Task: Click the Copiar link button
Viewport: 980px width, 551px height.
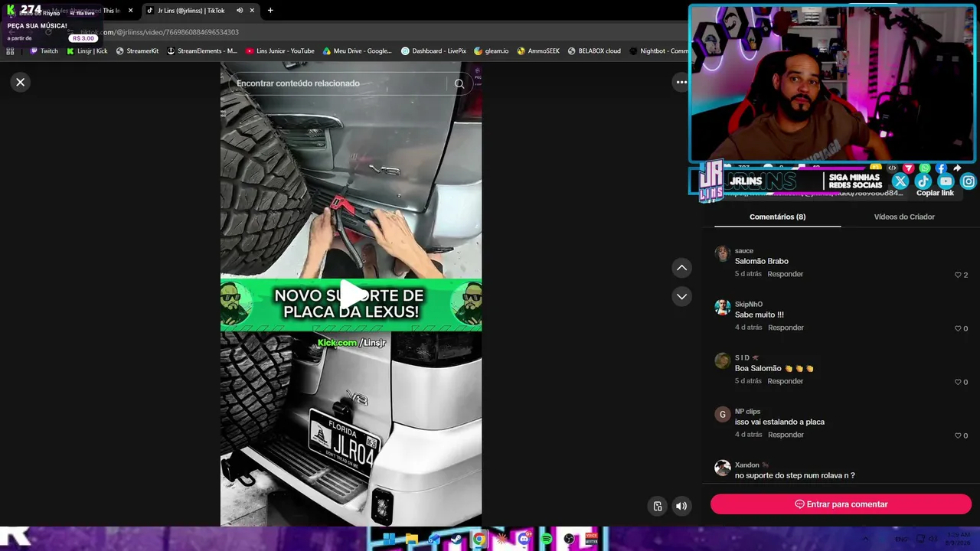Action: pyautogui.click(x=935, y=193)
